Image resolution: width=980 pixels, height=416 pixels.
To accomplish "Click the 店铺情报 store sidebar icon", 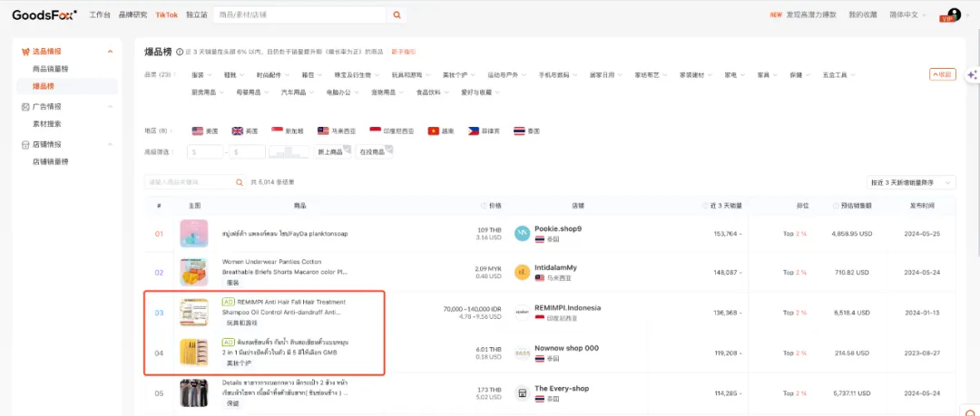I will coord(25,144).
